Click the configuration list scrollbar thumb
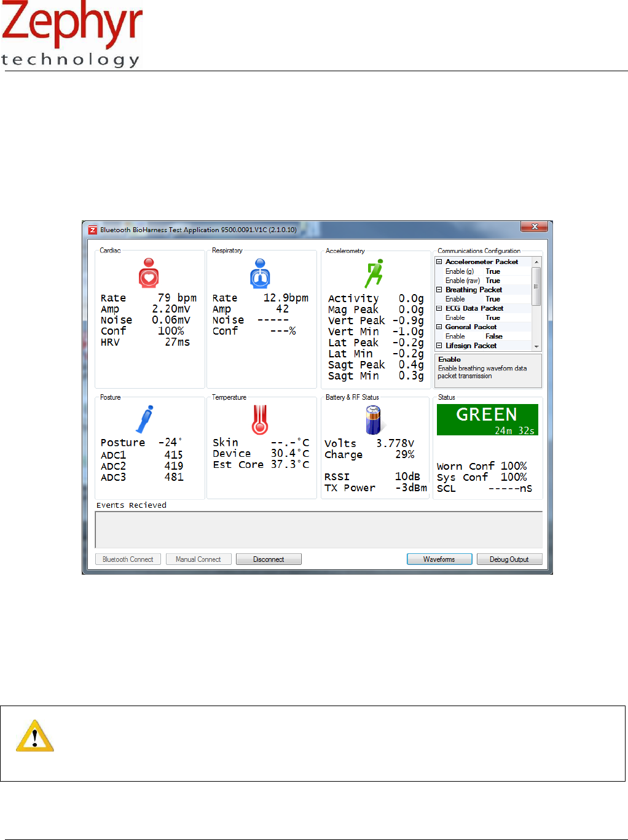Viewport: 628px width, 840px height. (x=536, y=286)
